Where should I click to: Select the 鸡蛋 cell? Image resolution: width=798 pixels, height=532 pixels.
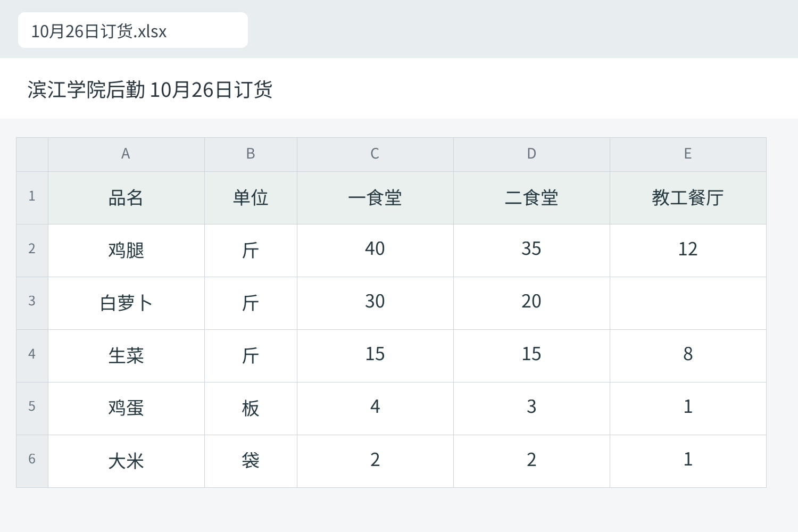point(126,409)
